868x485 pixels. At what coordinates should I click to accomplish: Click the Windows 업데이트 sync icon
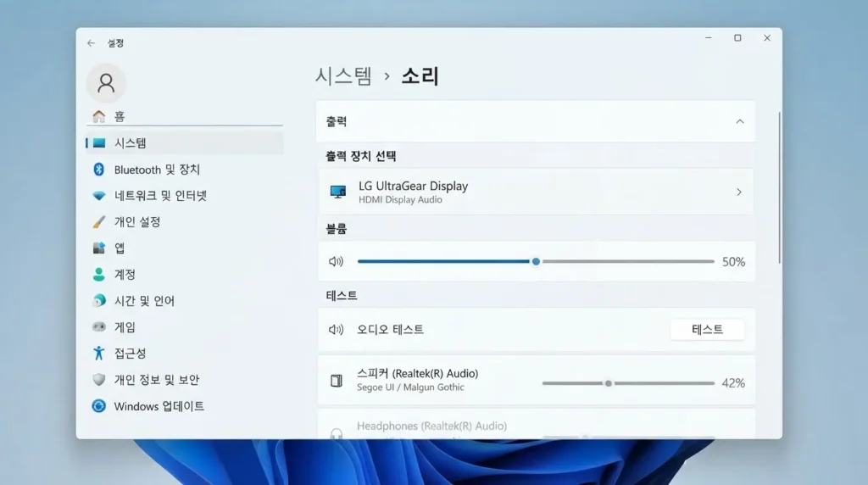(x=99, y=406)
